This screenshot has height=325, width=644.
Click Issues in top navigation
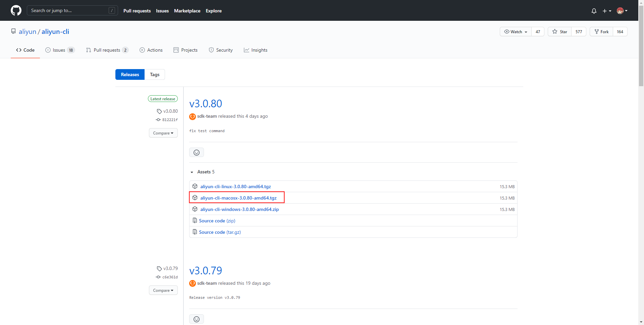pyautogui.click(x=162, y=11)
